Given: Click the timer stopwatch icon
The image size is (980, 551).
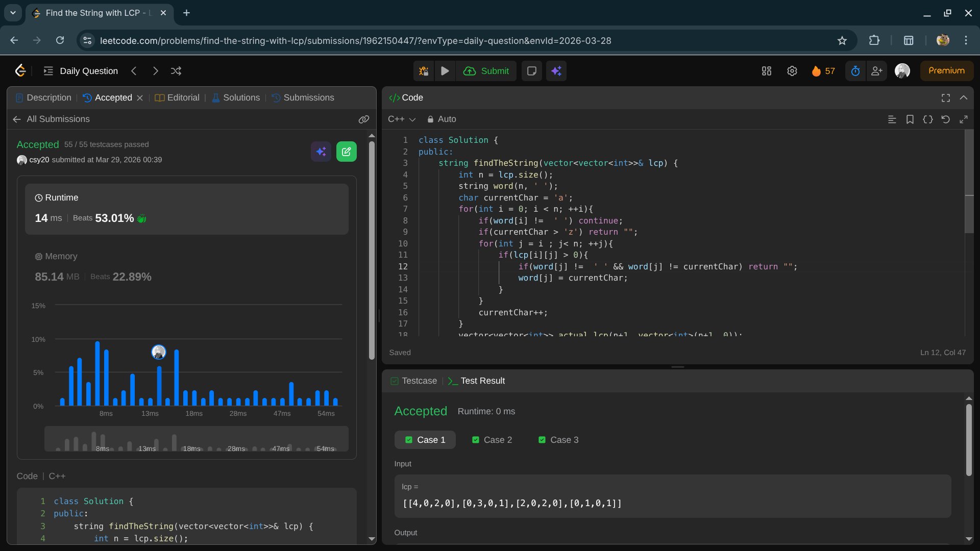Looking at the screenshot, I should [x=855, y=71].
